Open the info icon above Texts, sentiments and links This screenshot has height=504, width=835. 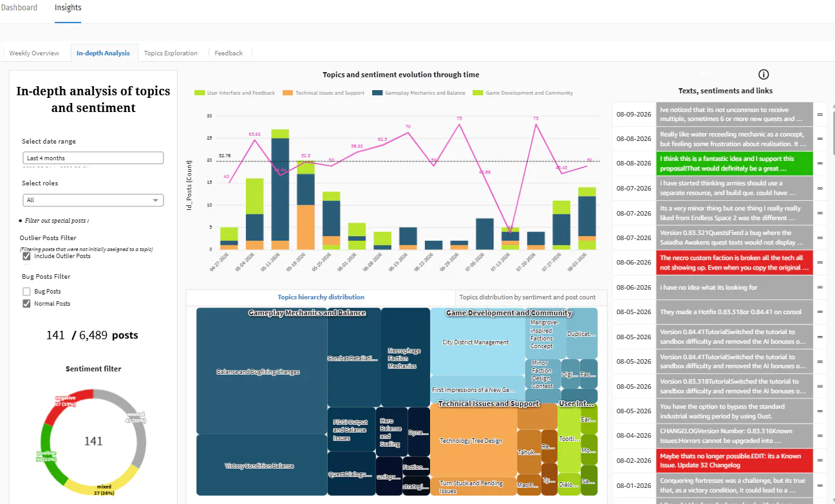[x=764, y=74]
